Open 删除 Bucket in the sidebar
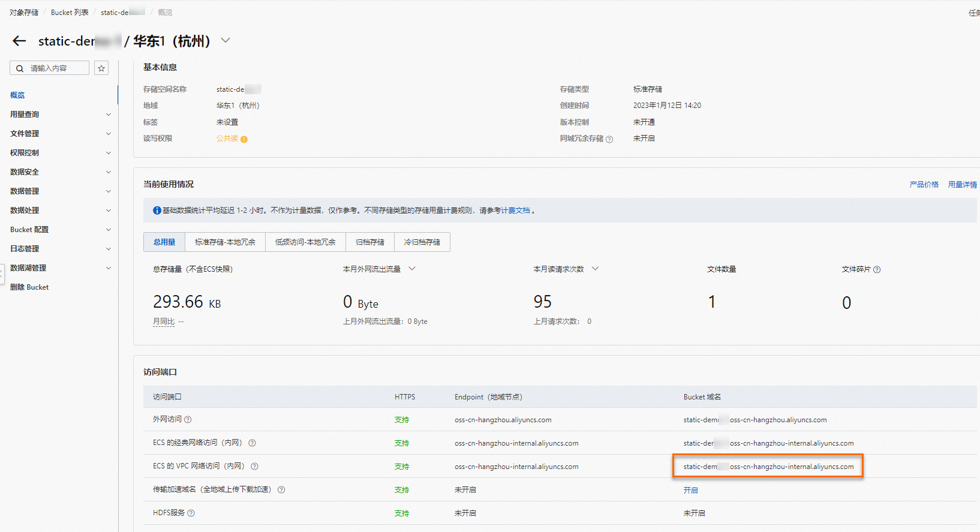980x532 pixels. 29,287
